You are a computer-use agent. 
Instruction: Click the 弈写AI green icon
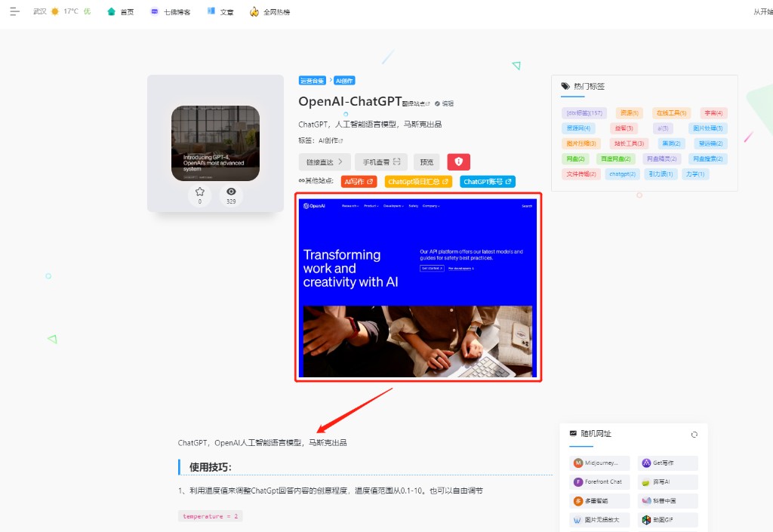tap(646, 481)
